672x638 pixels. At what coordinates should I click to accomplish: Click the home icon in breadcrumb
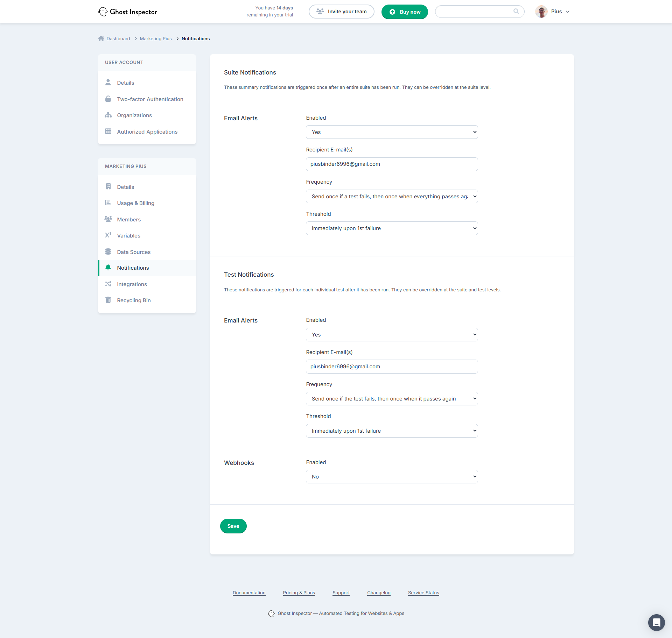tap(101, 38)
